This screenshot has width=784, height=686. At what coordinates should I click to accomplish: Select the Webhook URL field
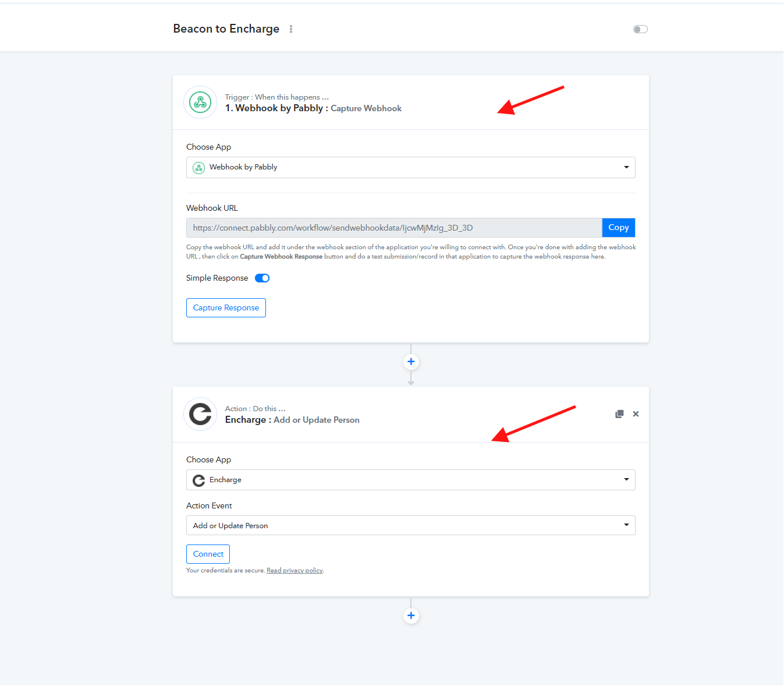(x=394, y=228)
